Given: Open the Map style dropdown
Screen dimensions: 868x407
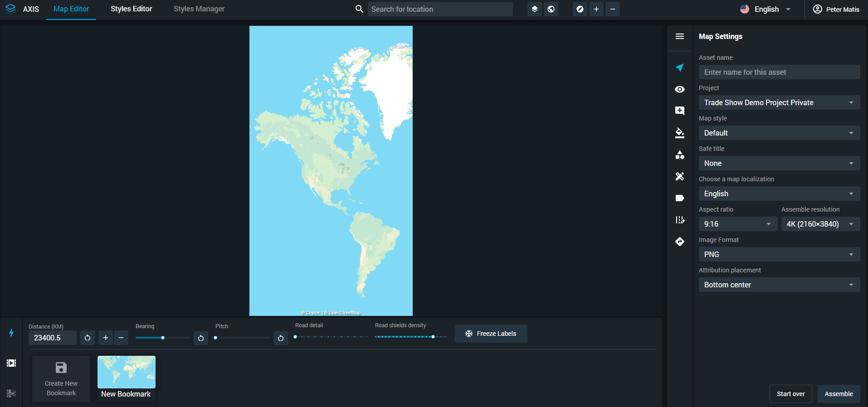Looking at the screenshot, I should tap(779, 133).
